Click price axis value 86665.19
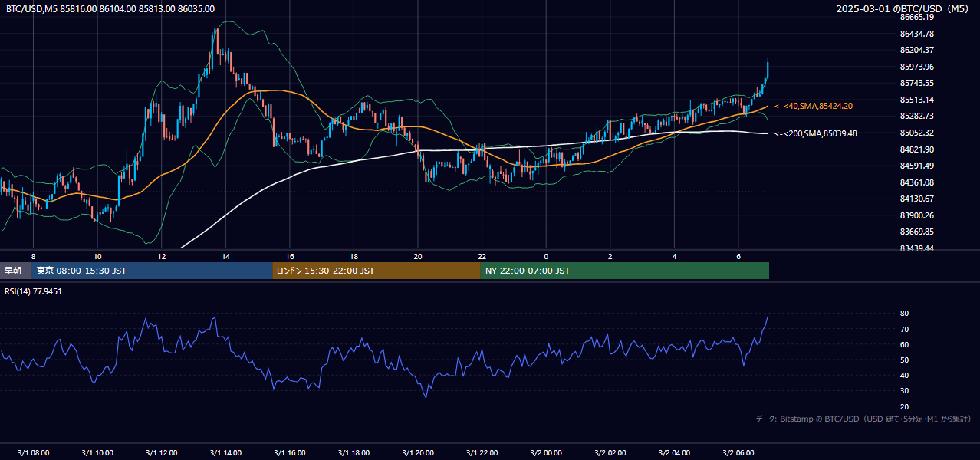This screenshot has height=460, width=980. 916,17
